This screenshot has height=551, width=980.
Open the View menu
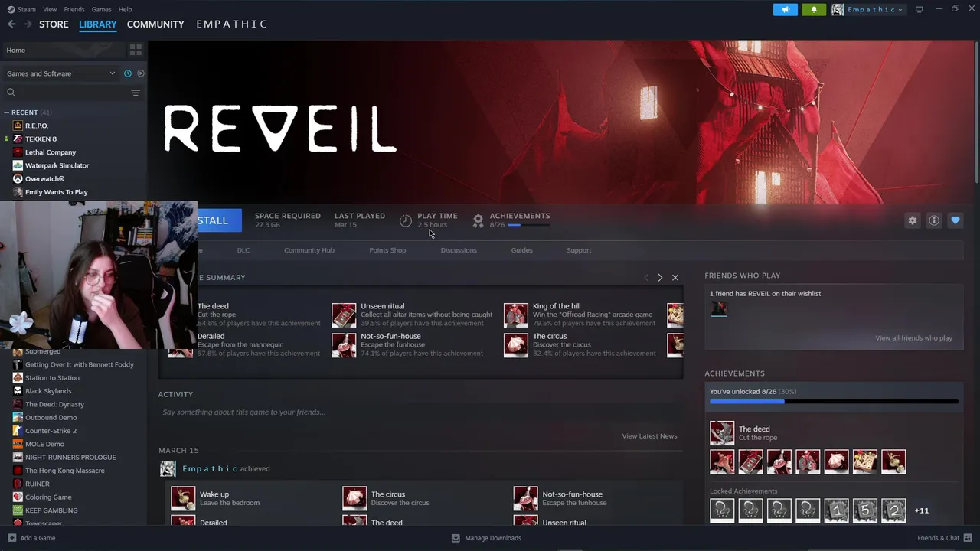[50, 9]
